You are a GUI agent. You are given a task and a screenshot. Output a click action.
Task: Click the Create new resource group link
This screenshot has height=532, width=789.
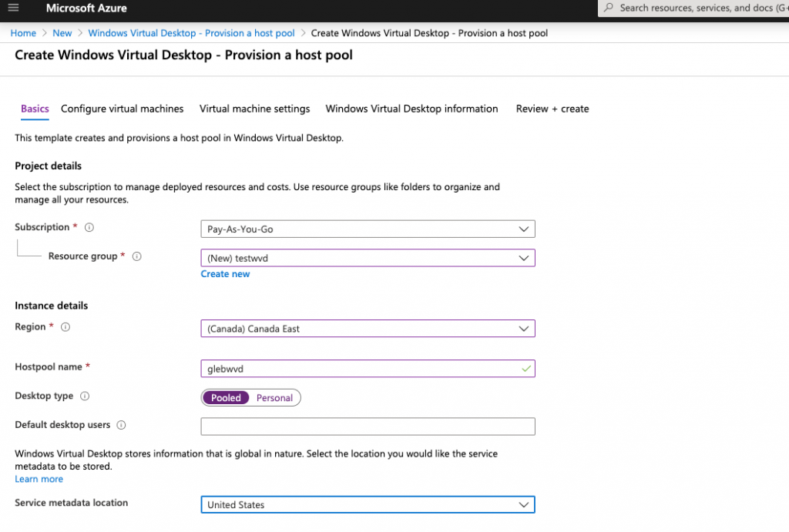(225, 274)
